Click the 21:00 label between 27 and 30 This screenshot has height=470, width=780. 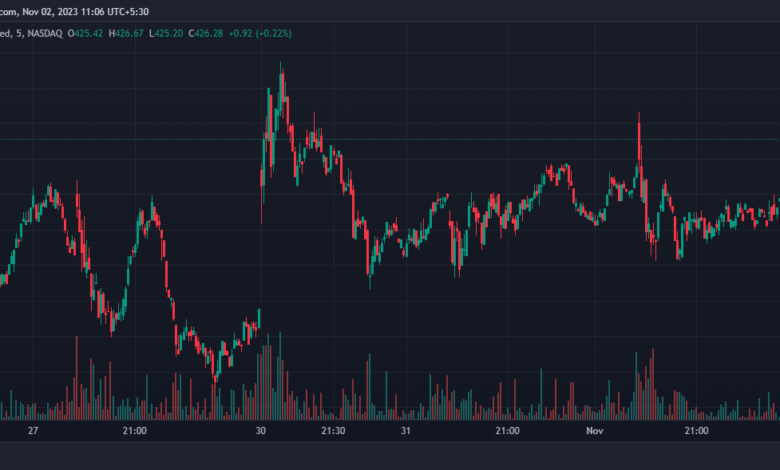tap(135, 431)
